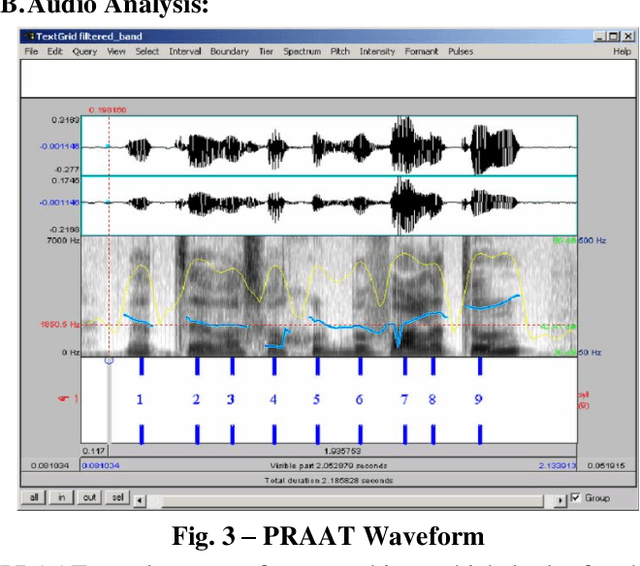Click the red tier 1 pointer icon
The height and width of the screenshot is (566, 640).
62,400
